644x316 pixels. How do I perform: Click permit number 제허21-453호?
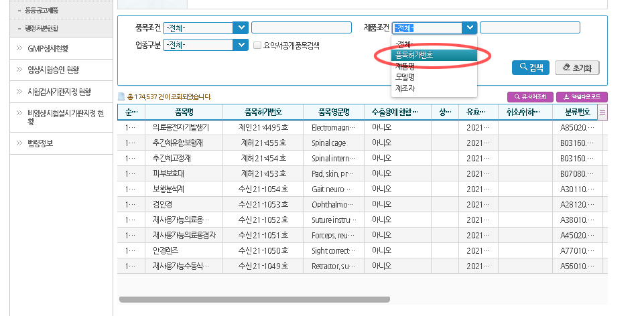click(x=263, y=173)
